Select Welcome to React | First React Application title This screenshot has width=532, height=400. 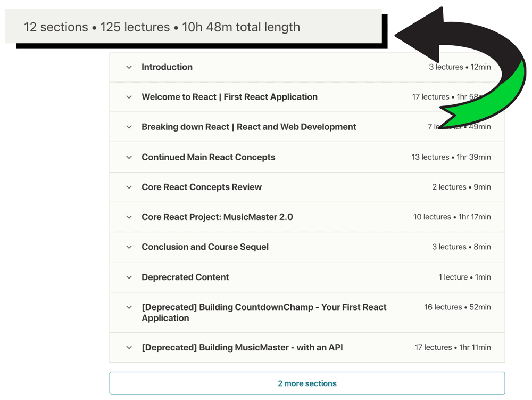(x=229, y=97)
